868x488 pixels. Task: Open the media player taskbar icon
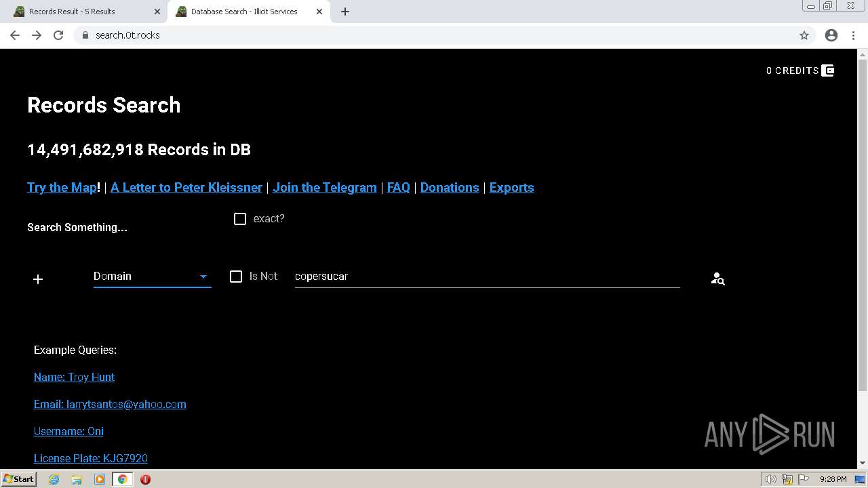point(100,479)
